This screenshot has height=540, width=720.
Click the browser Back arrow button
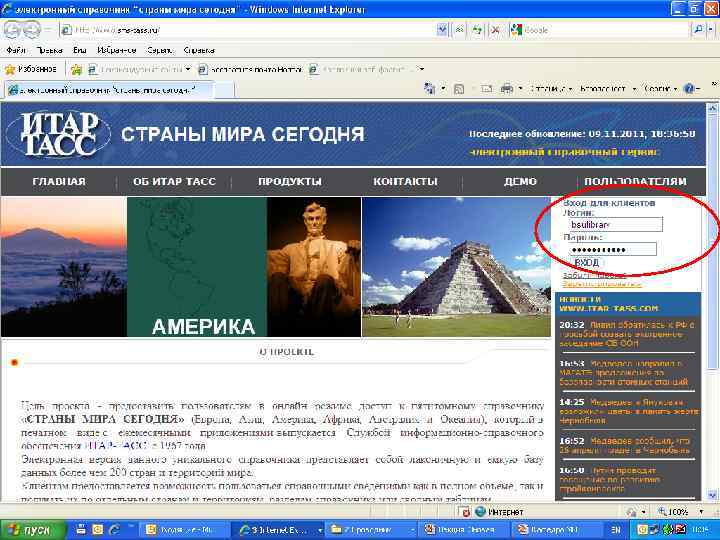[x=12, y=30]
